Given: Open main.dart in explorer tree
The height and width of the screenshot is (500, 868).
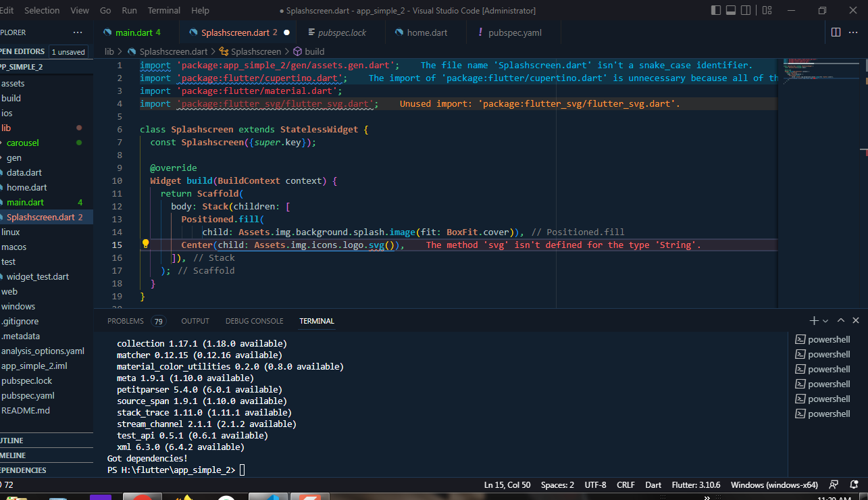Looking at the screenshot, I should [26, 202].
